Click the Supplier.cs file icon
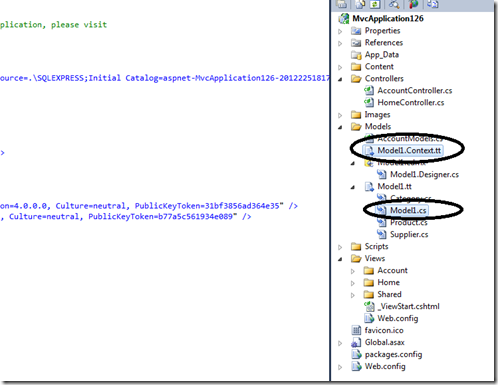Image resolution: width=498 pixels, height=385 pixels. (382, 234)
